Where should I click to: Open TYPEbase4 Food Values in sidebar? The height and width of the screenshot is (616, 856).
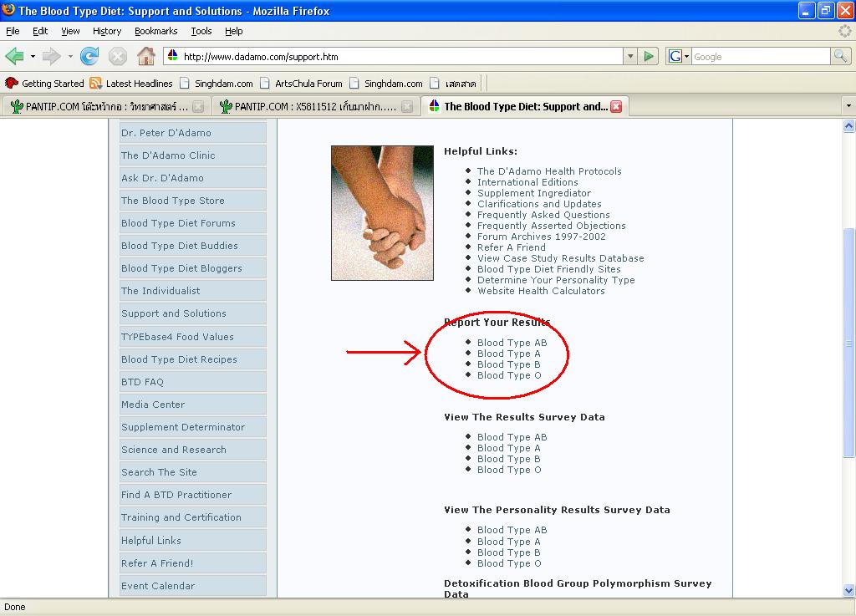(x=193, y=337)
